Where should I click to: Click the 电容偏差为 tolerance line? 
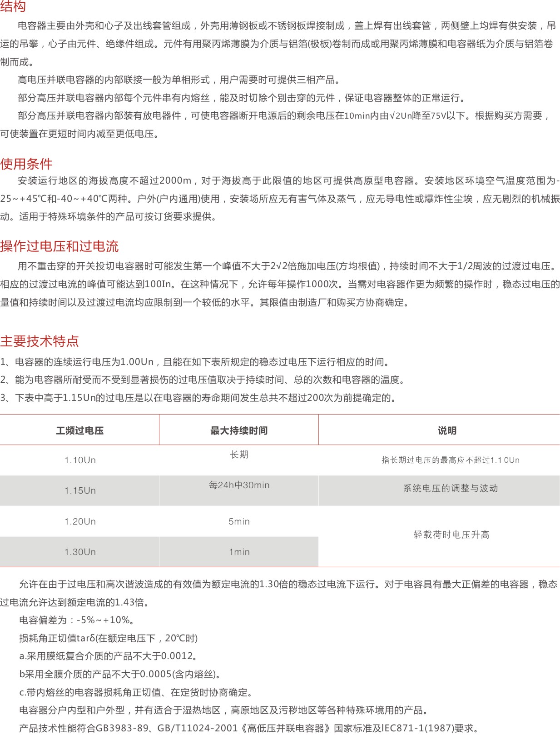(x=76, y=620)
